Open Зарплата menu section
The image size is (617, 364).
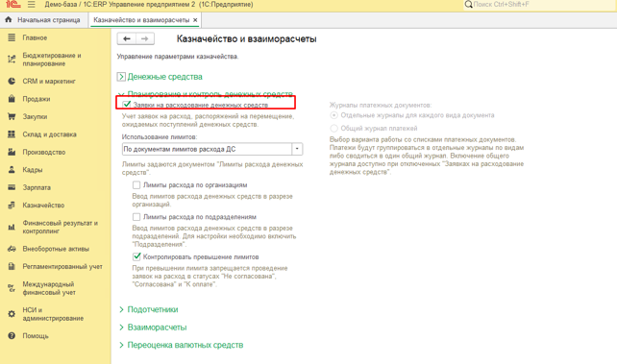point(37,187)
